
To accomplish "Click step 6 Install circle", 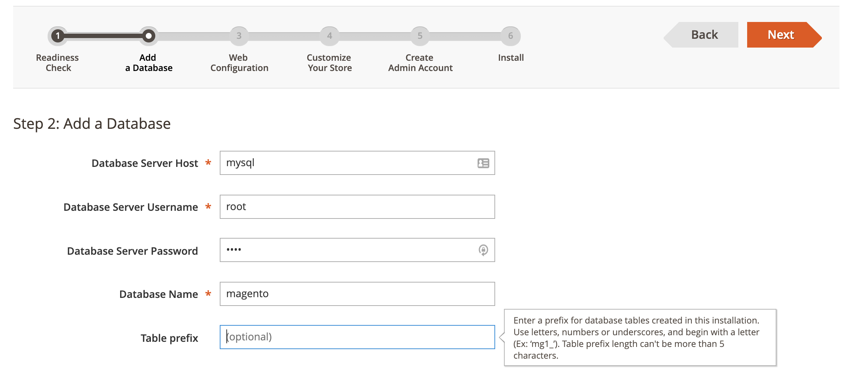I will pos(511,36).
